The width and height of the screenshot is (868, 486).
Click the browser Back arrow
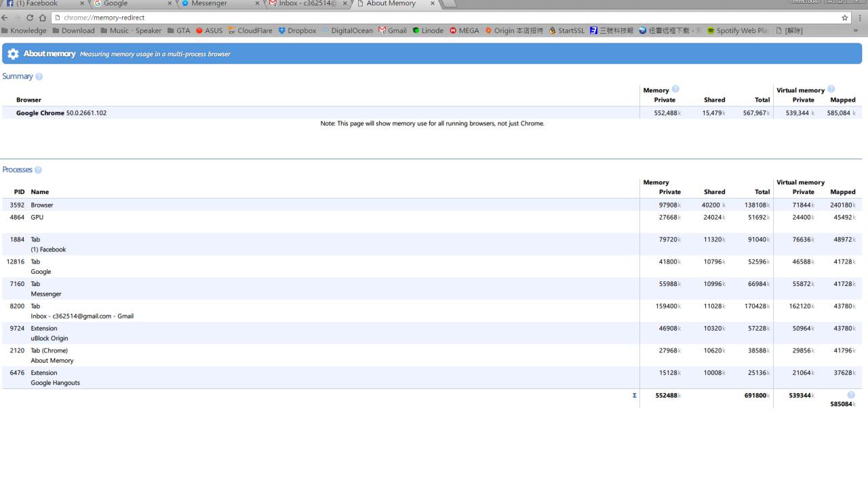tap(5, 18)
